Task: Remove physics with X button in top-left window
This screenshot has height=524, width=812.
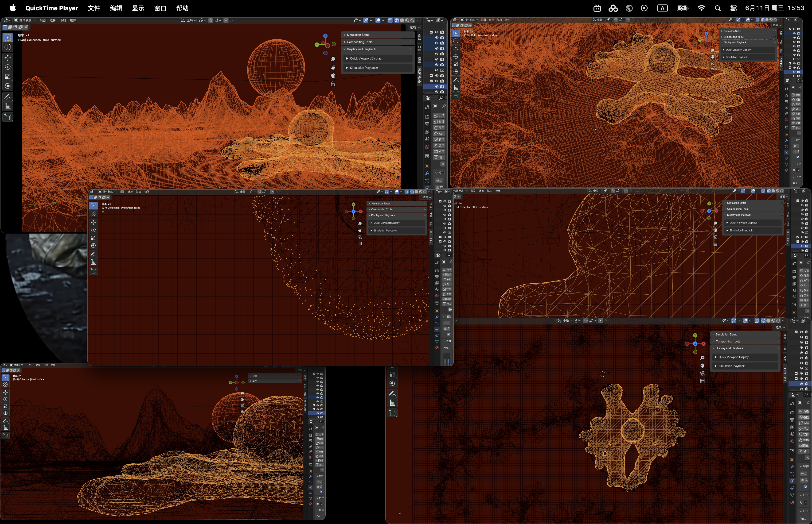Action: [443, 164]
